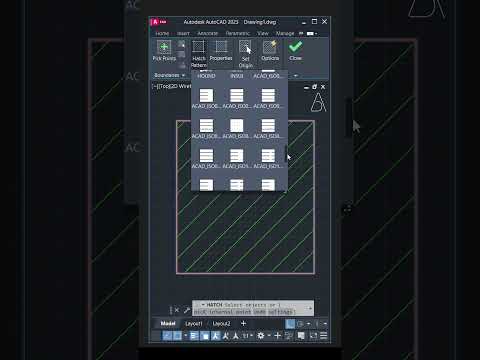
Task: Switch to the Insert ribbon tab
Action: (x=183, y=33)
